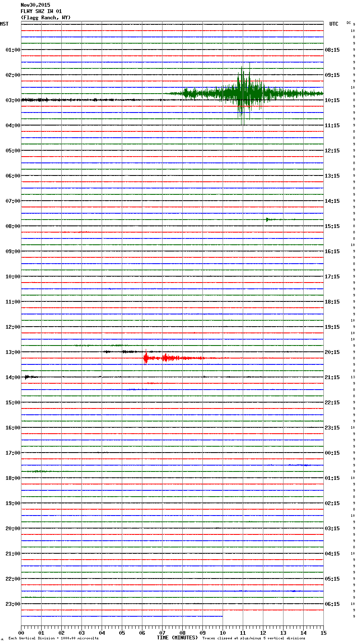Select the 12:00 MST time label

point(13,327)
